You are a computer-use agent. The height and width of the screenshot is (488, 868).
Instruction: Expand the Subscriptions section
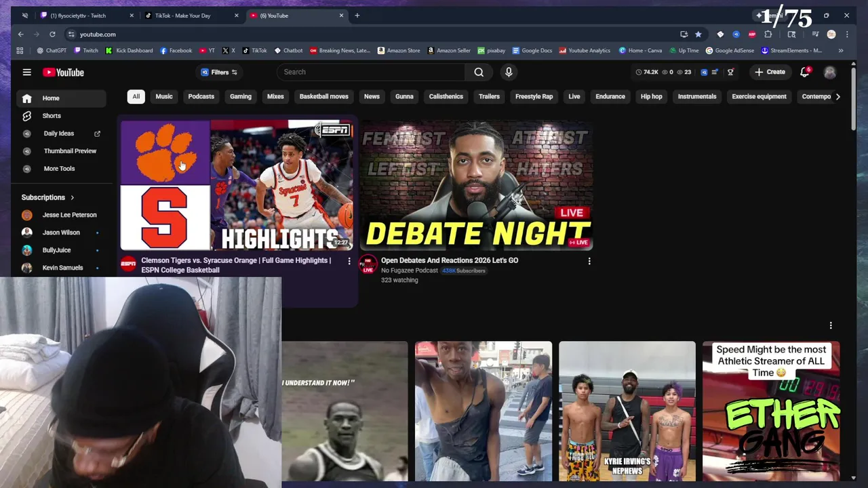[x=47, y=197]
